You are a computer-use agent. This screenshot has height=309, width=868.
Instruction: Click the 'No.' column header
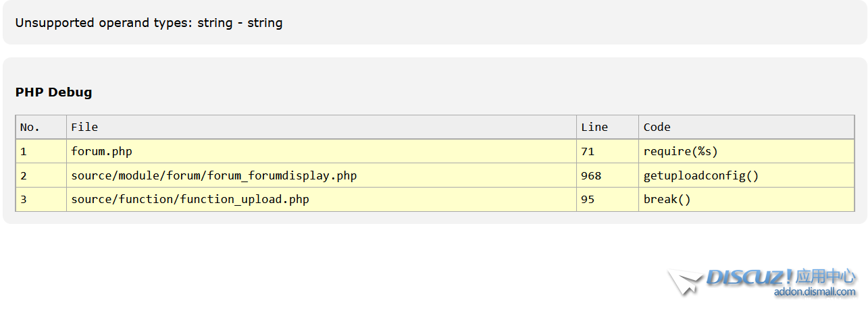click(30, 127)
